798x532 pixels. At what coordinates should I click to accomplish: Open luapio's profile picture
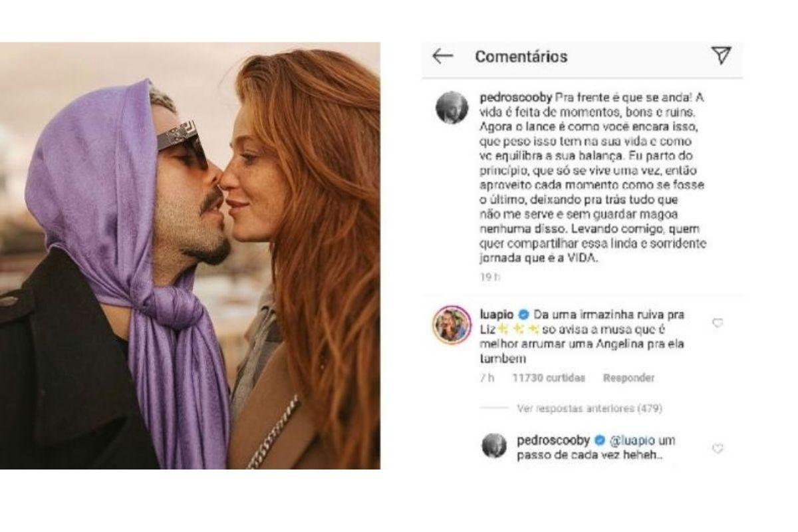pyautogui.click(x=452, y=325)
